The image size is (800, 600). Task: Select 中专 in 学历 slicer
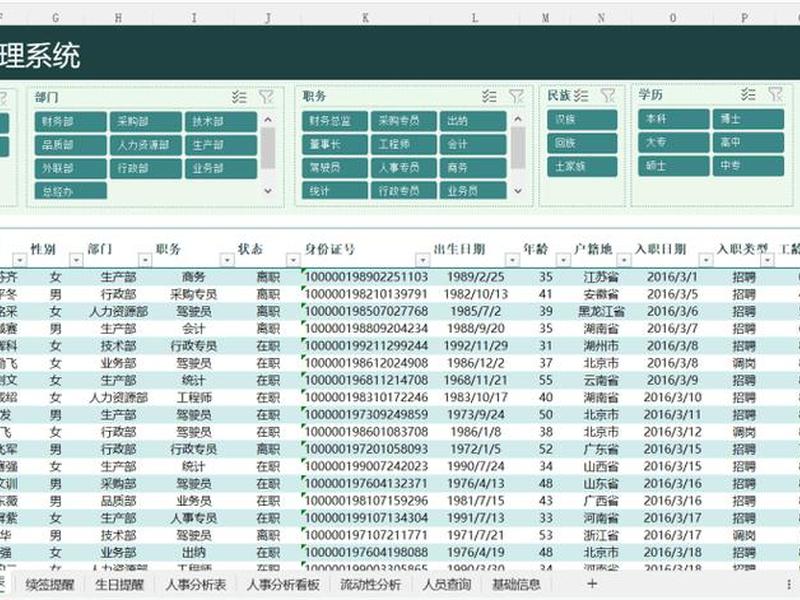[748, 166]
